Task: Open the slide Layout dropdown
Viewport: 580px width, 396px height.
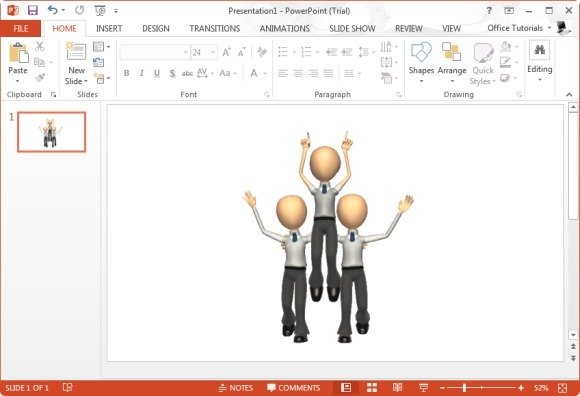Action: click(x=101, y=47)
